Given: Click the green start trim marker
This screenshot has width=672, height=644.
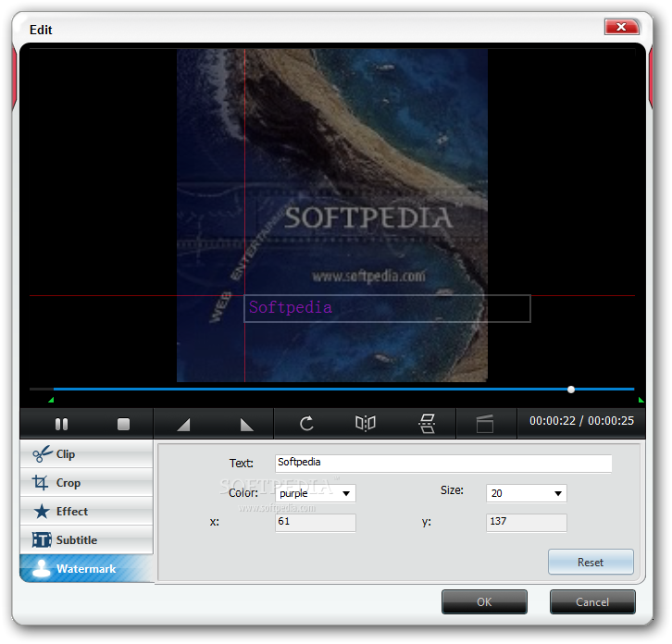Looking at the screenshot, I should click(x=51, y=400).
